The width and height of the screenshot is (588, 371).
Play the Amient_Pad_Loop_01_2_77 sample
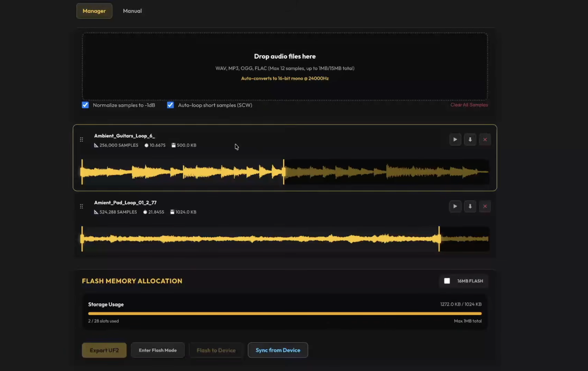click(x=455, y=206)
